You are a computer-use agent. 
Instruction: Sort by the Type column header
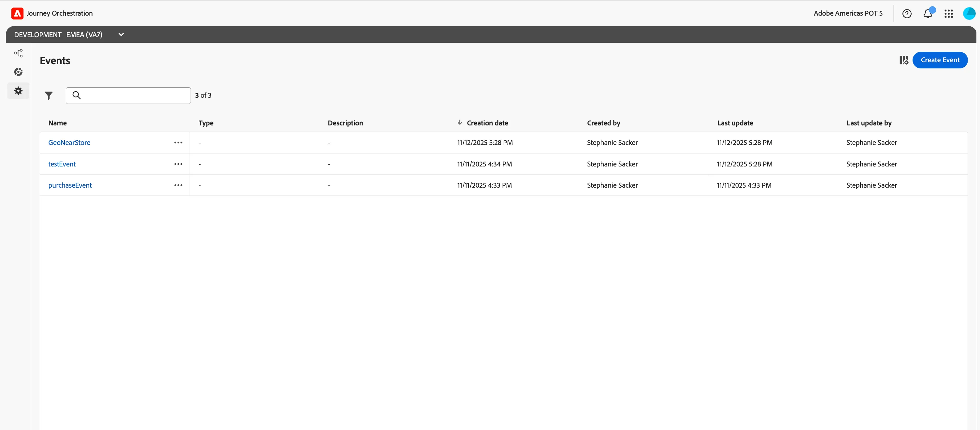click(206, 123)
